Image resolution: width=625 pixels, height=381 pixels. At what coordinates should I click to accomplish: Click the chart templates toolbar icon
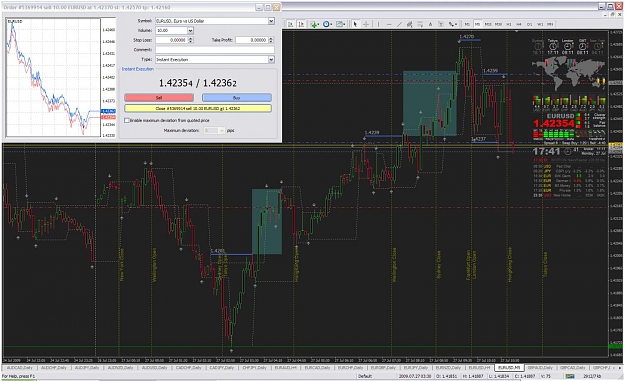[x=339, y=24]
